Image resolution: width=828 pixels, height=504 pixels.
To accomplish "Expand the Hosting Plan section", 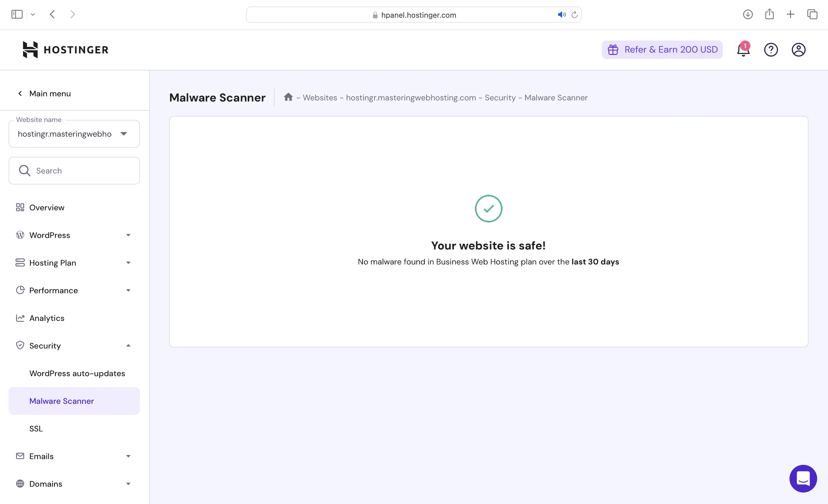I will [x=74, y=263].
